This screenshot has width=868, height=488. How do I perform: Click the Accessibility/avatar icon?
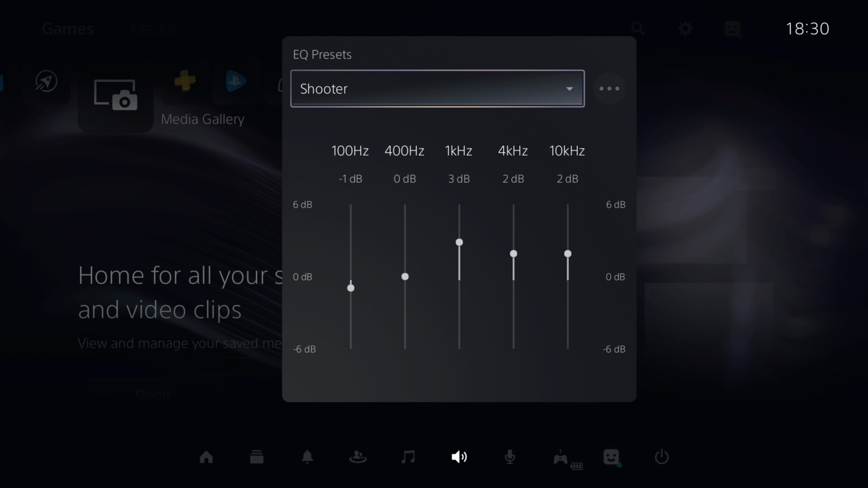coord(611,457)
